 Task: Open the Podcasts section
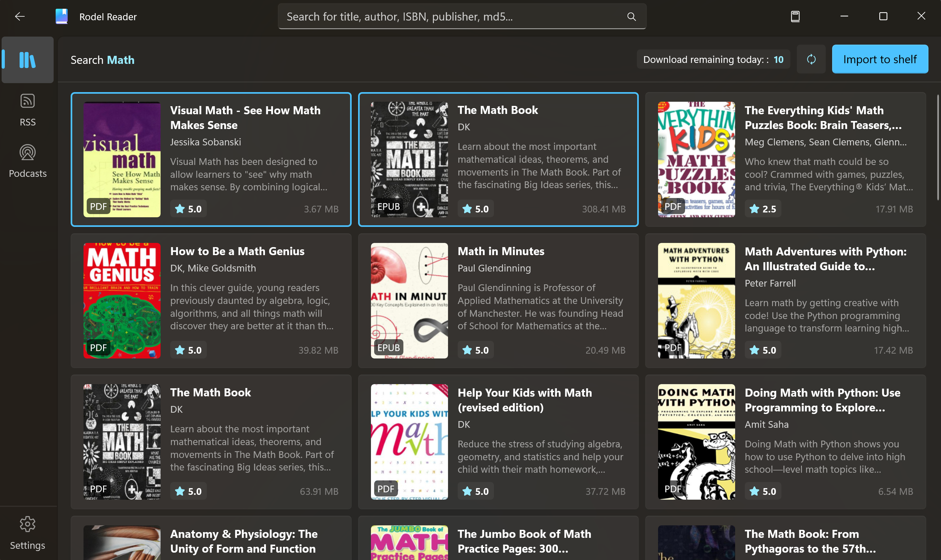pyautogui.click(x=28, y=161)
